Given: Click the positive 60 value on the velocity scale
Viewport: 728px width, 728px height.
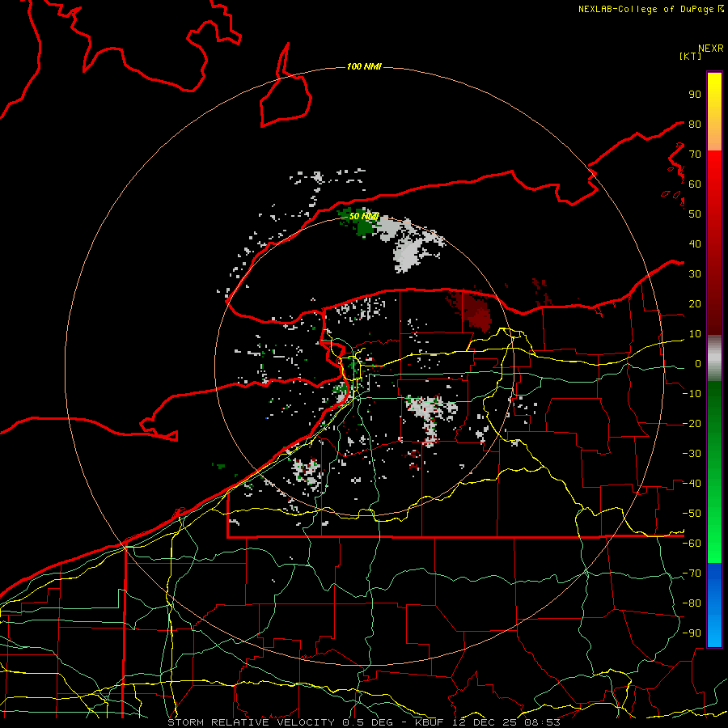Looking at the screenshot, I should pyautogui.click(x=695, y=184).
